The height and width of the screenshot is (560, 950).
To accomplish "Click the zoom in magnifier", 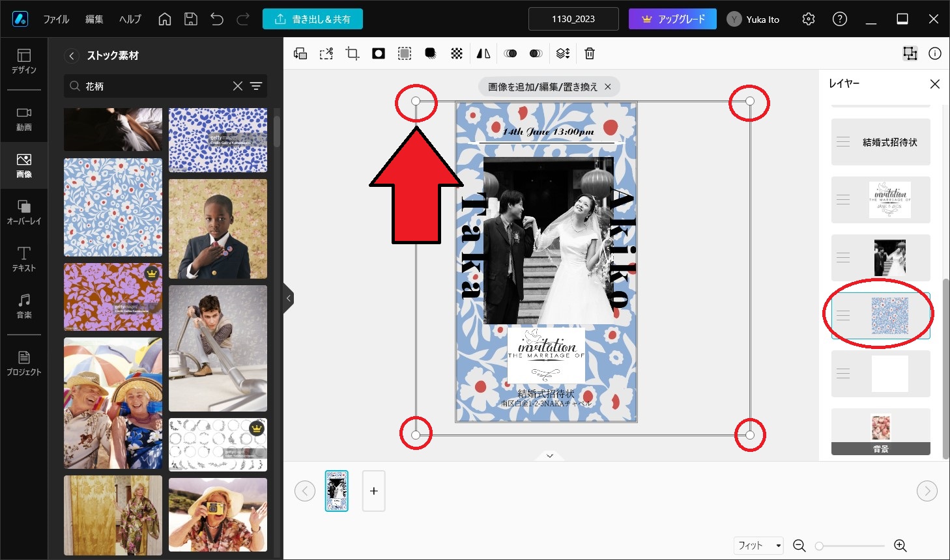I will point(900,546).
